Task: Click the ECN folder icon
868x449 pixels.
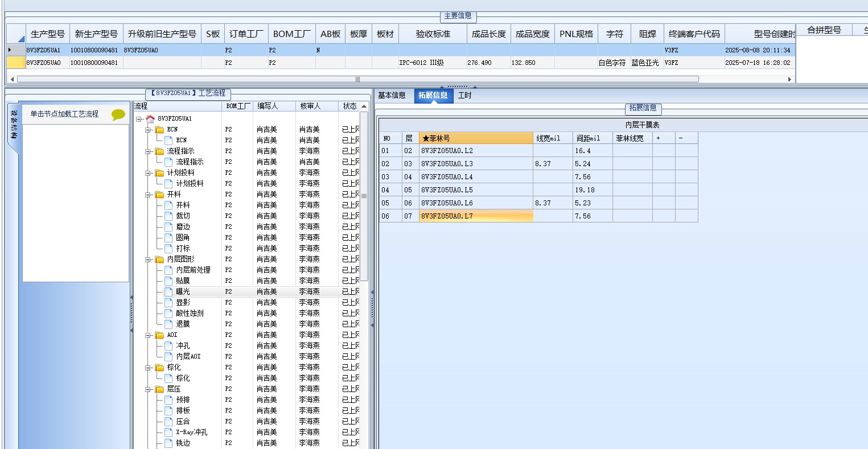Action: tap(159, 129)
